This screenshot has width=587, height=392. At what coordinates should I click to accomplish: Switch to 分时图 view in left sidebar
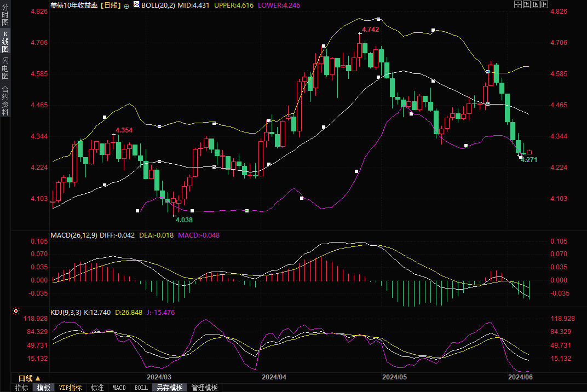click(x=5, y=15)
